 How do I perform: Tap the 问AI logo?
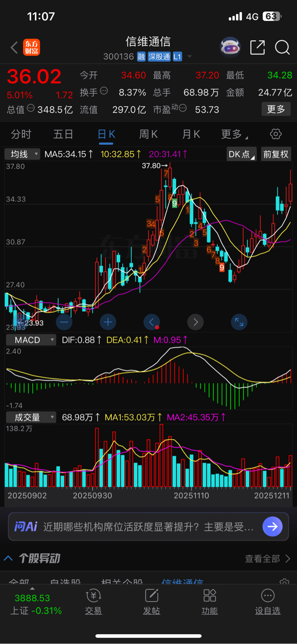tap(26, 527)
